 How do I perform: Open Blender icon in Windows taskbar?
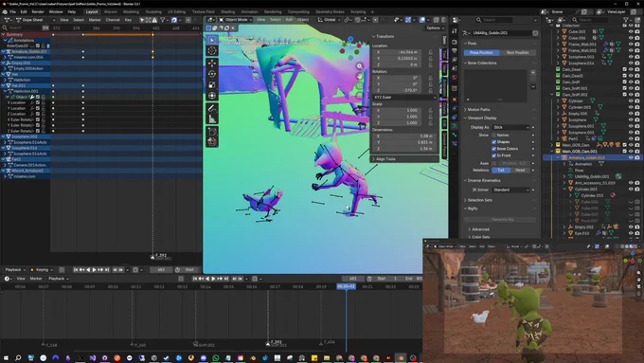pyautogui.click(x=401, y=357)
